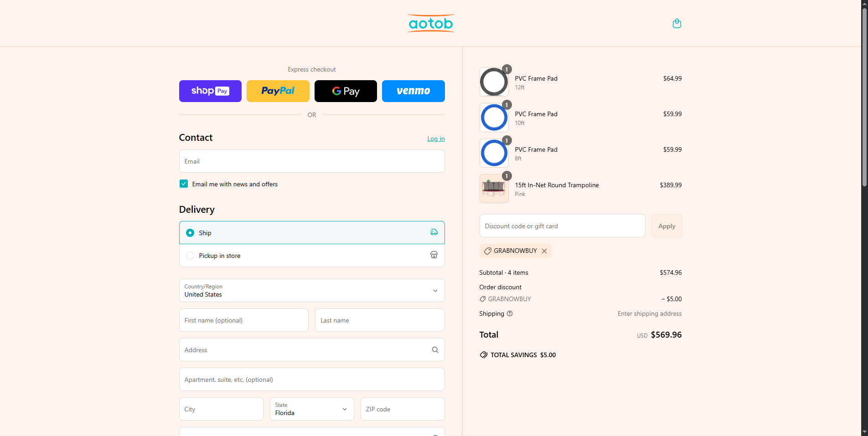The image size is (868, 436).
Task: Focus the Discount code or gift card field
Action: (x=563, y=226)
